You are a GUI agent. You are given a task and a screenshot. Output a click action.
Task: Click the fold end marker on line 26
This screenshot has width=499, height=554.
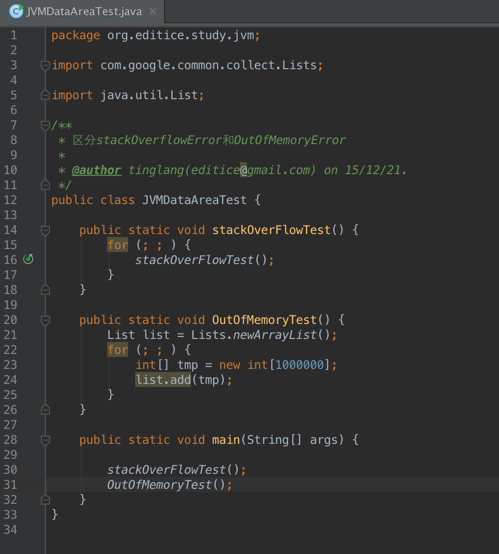point(45,410)
